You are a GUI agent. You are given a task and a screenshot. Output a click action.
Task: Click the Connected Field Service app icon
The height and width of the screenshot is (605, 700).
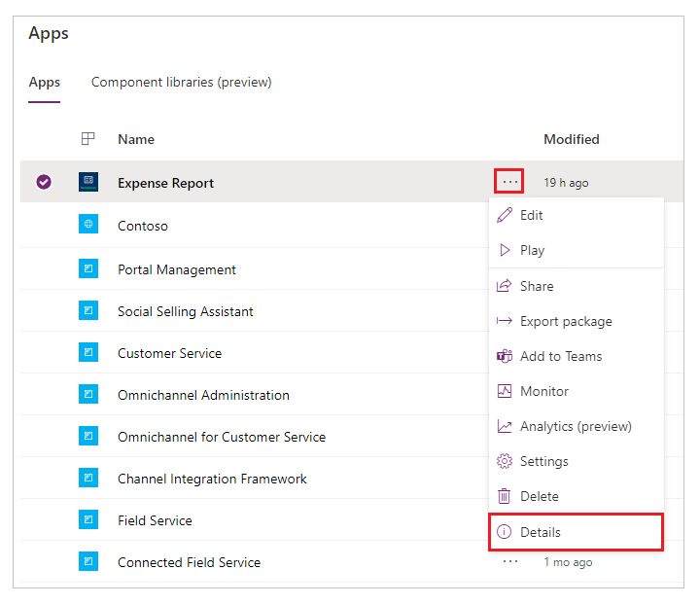coord(88,561)
